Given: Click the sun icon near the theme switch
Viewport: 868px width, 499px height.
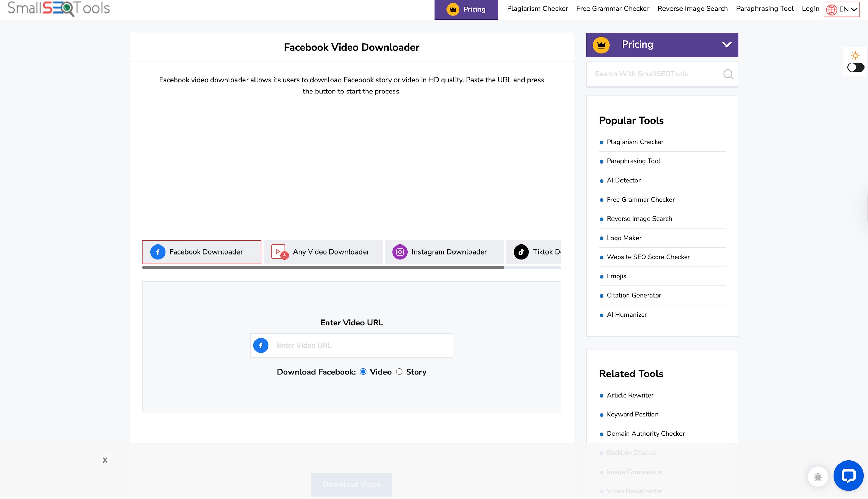Looking at the screenshot, I should click(855, 55).
